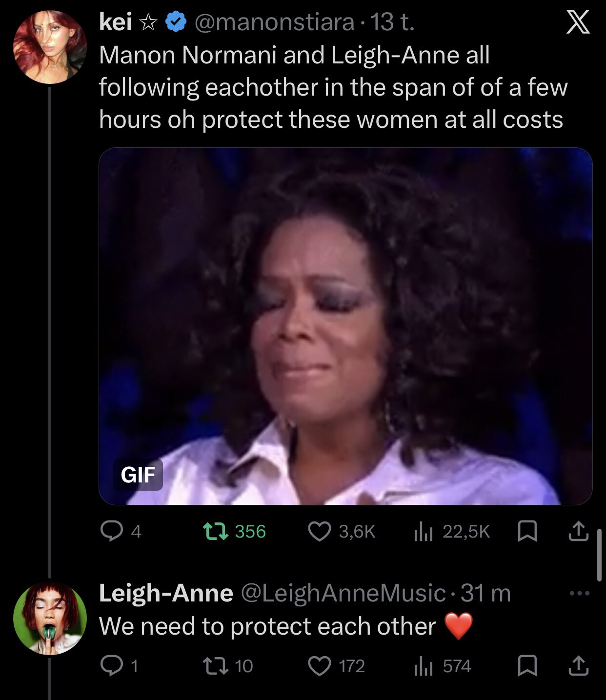Like Leigh-Anne's reply with 172 likes
Image resolution: width=606 pixels, height=700 pixels.
click(320, 666)
